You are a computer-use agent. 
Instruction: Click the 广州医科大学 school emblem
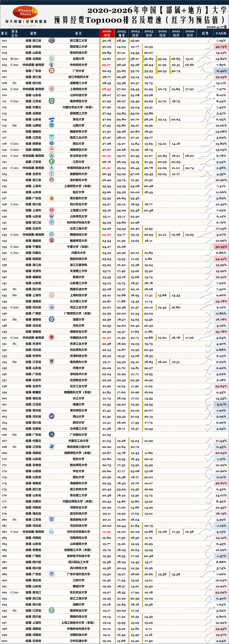tap(52, 434)
